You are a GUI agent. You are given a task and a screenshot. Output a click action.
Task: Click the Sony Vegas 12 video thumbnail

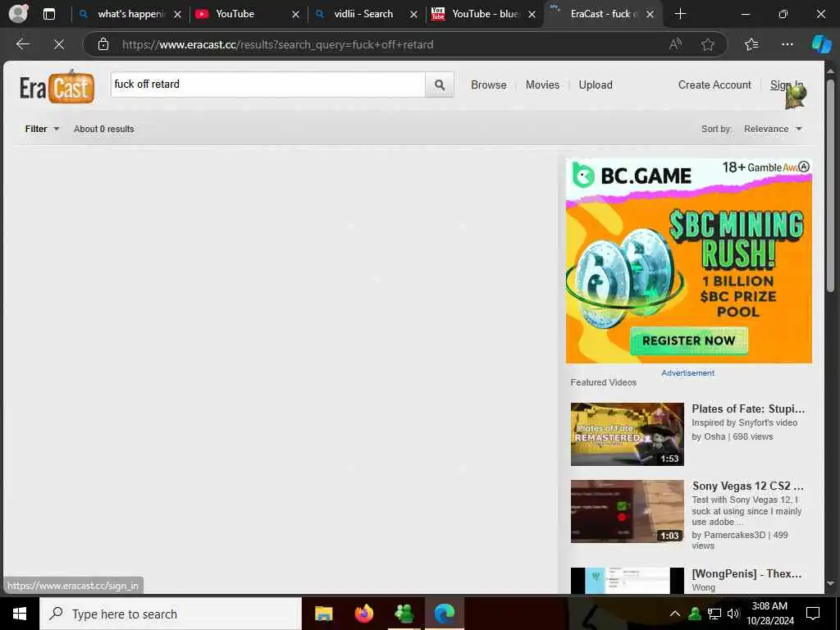click(x=628, y=511)
